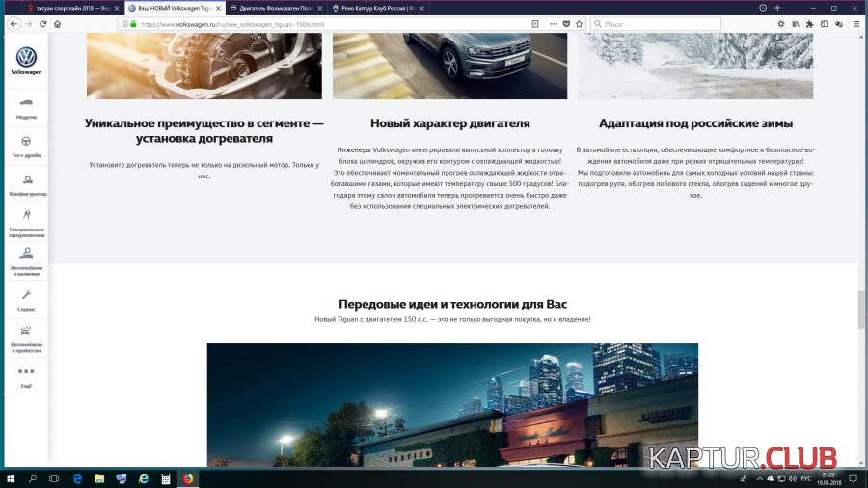Click the clock icon in the tab bar
Image resolution: width=868 pixels, height=488 pixels.
[x=763, y=8]
